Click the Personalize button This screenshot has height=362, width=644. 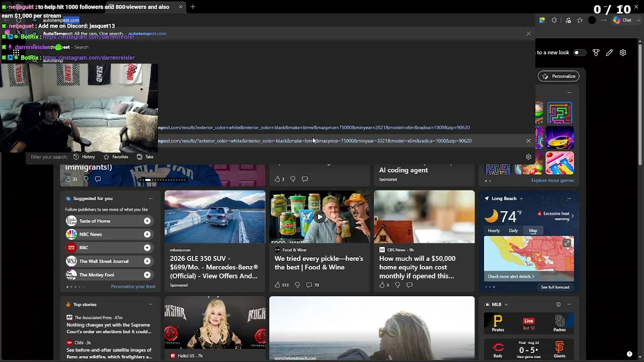[558, 76]
